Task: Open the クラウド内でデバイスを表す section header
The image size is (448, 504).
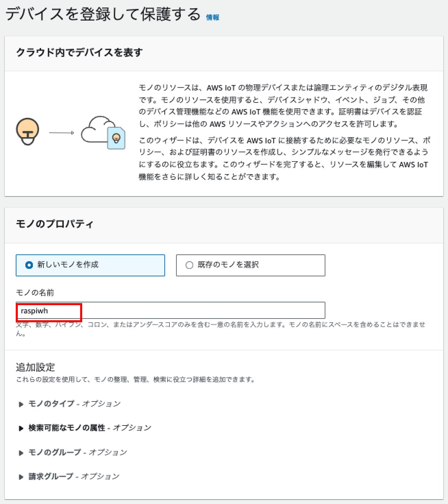Action: pyautogui.click(x=79, y=52)
